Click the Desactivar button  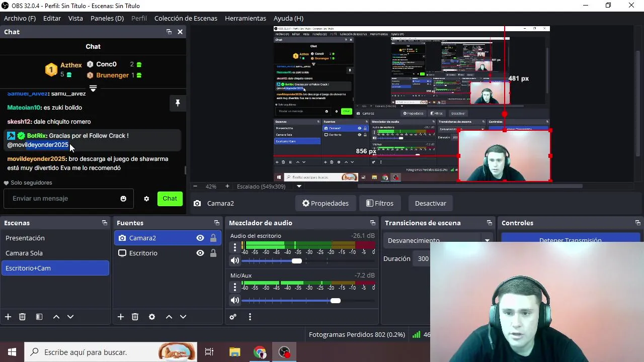click(x=431, y=203)
